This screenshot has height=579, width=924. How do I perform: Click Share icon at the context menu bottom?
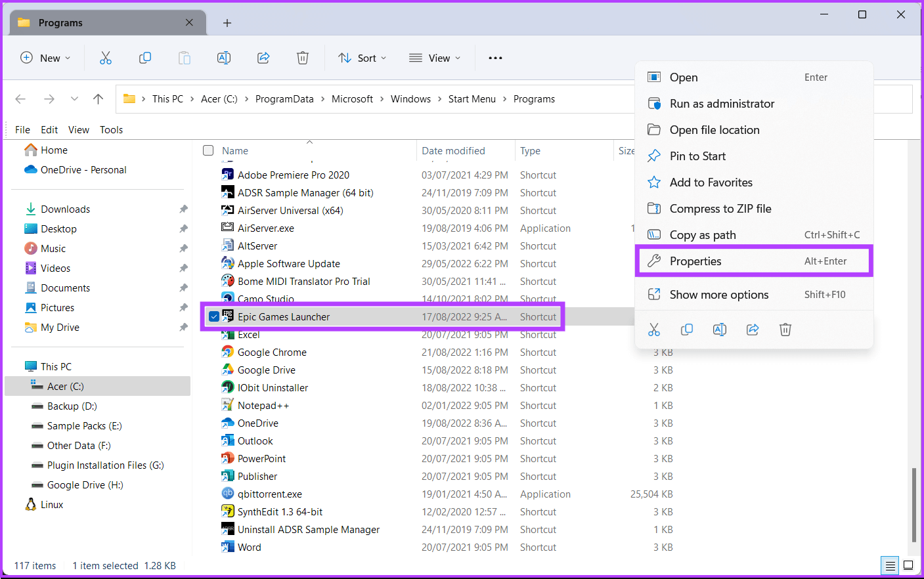[x=753, y=330]
